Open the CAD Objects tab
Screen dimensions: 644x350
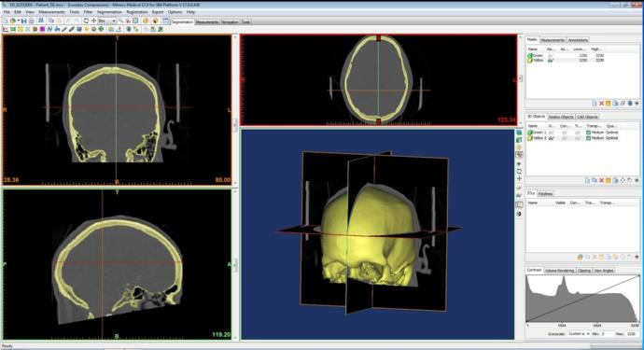[587, 117]
